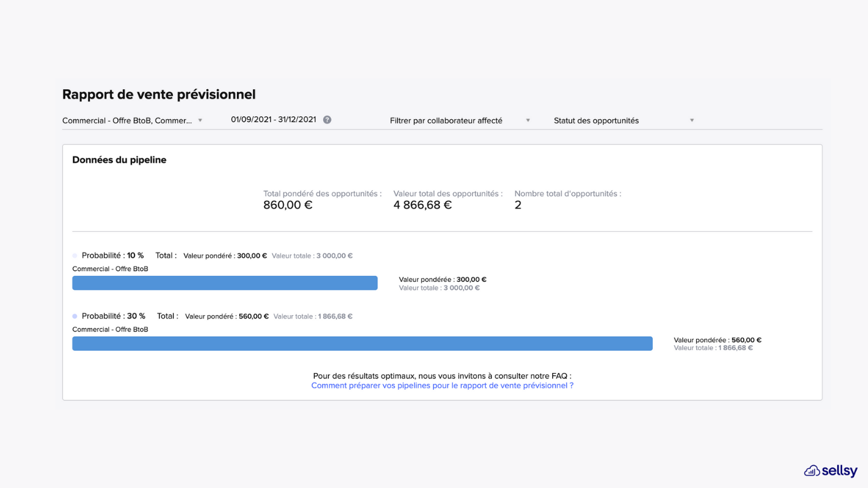Image resolution: width=868 pixels, height=488 pixels.
Task: Click the Statut des opportunités label
Action: (x=596, y=120)
